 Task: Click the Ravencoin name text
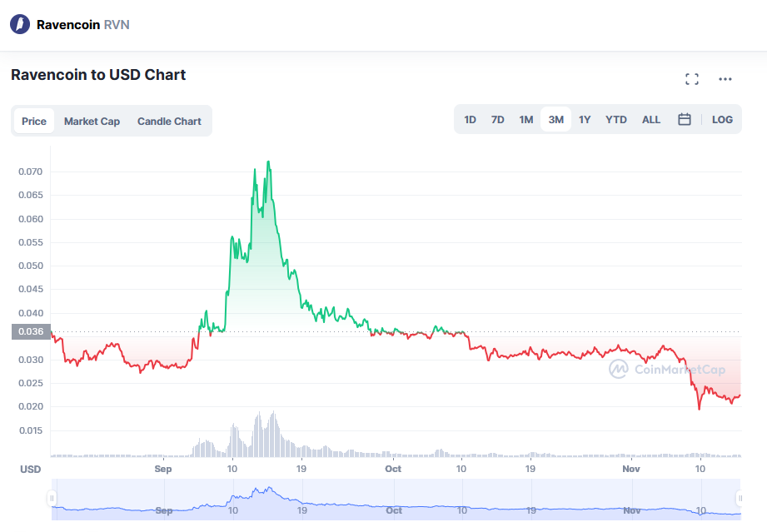(x=68, y=24)
